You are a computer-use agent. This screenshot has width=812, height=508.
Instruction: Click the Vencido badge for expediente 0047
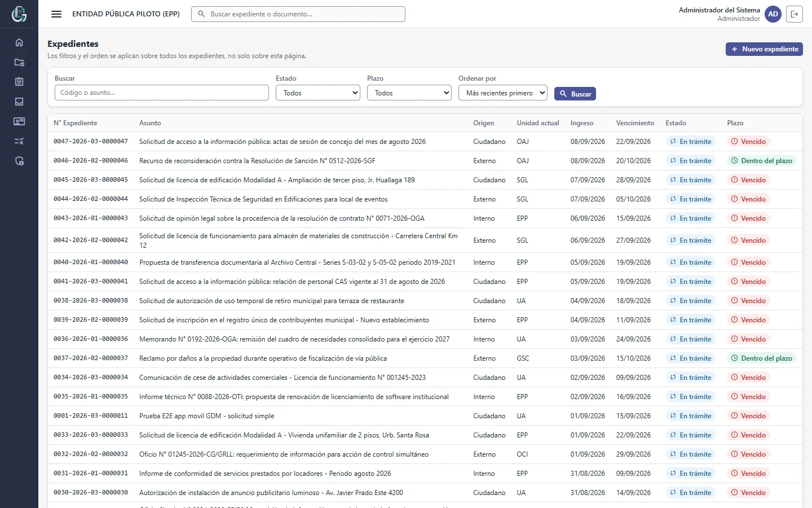(x=748, y=142)
